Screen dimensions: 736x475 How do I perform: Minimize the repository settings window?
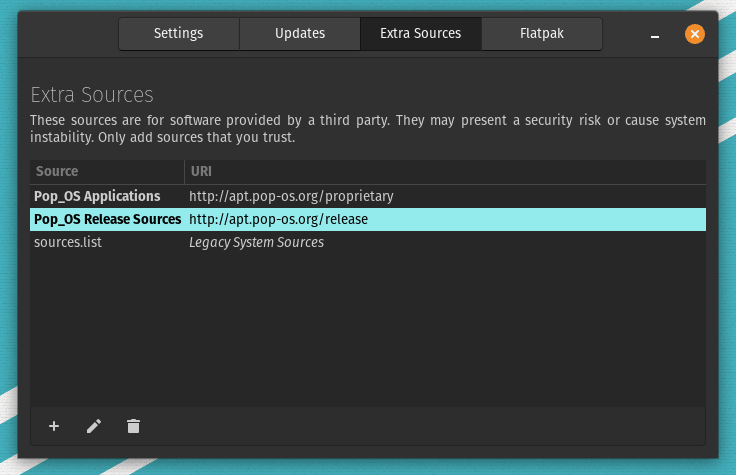point(655,35)
